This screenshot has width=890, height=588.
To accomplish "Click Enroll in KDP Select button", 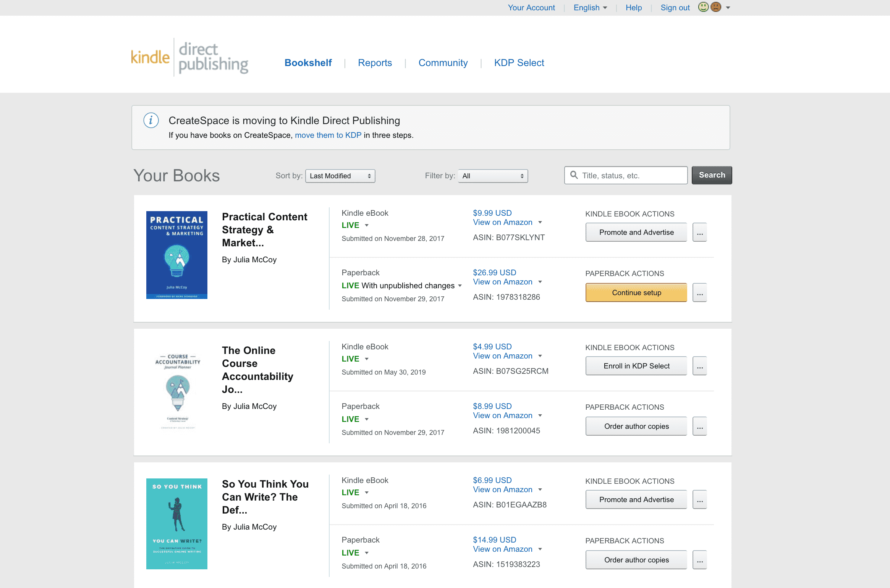I will (x=636, y=366).
